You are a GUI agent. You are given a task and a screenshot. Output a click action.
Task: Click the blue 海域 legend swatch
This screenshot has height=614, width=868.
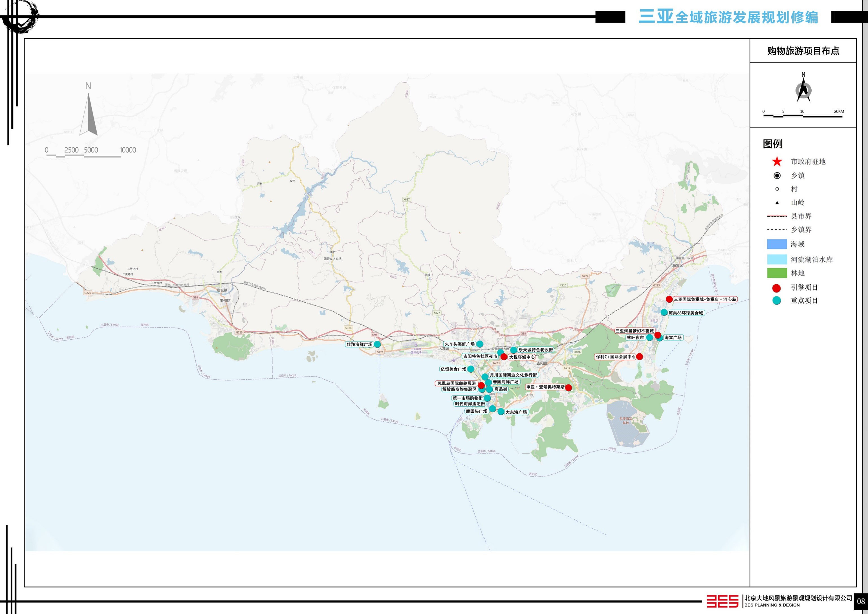point(777,244)
